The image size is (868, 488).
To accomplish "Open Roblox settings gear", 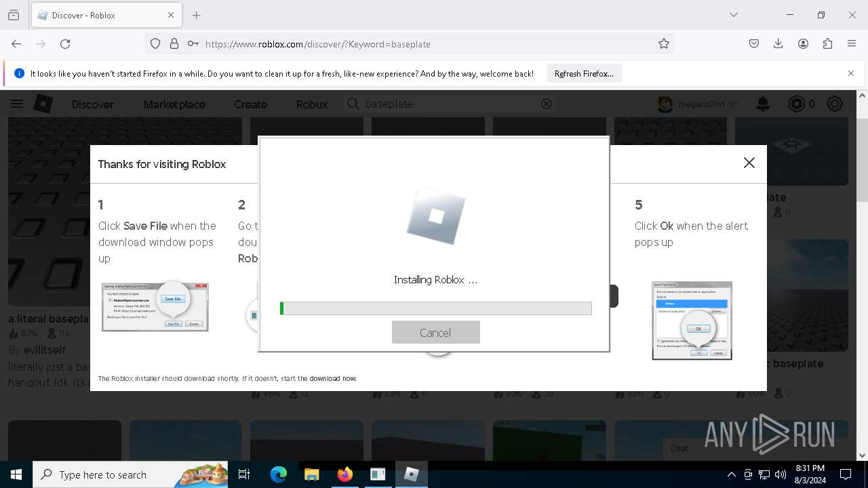I will [835, 104].
